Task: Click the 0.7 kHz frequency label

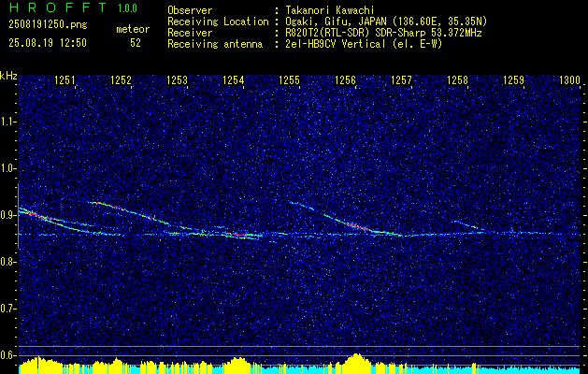Action: pos(7,309)
